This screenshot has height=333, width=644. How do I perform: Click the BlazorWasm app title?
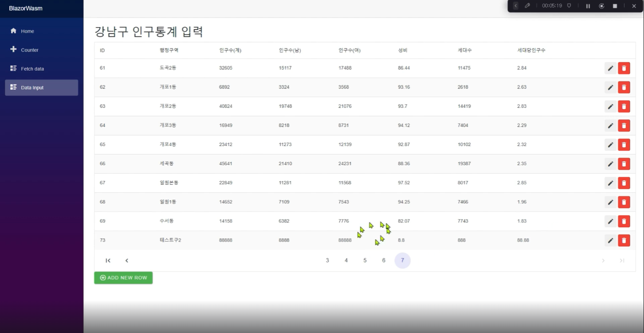pyautogui.click(x=26, y=8)
